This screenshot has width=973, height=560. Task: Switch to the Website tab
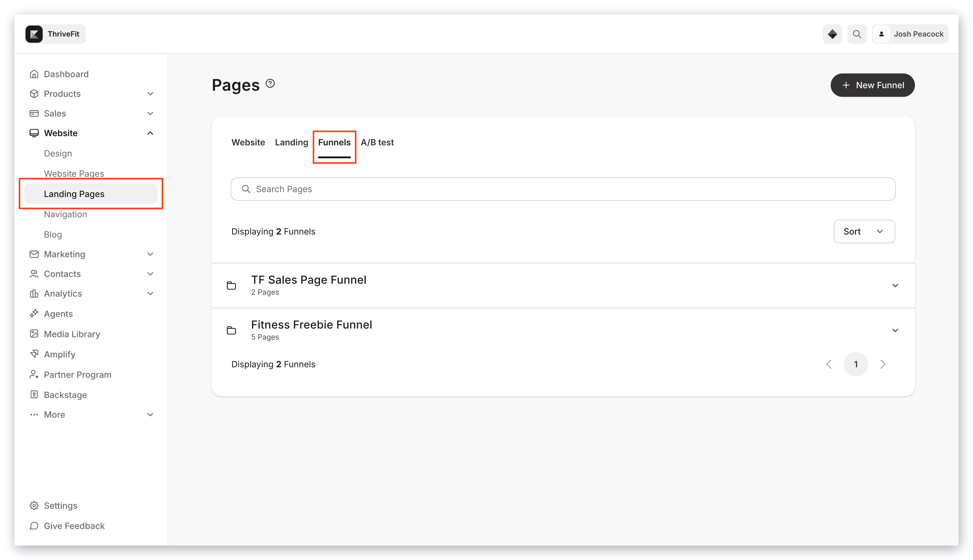248,142
